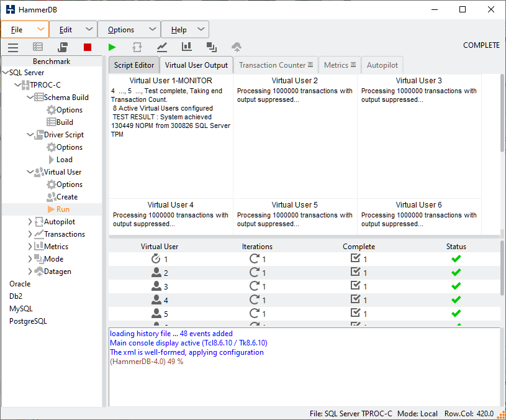This screenshot has height=420, width=506.
Task: Collapse the SQL Server tree node
Action: coord(5,73)
